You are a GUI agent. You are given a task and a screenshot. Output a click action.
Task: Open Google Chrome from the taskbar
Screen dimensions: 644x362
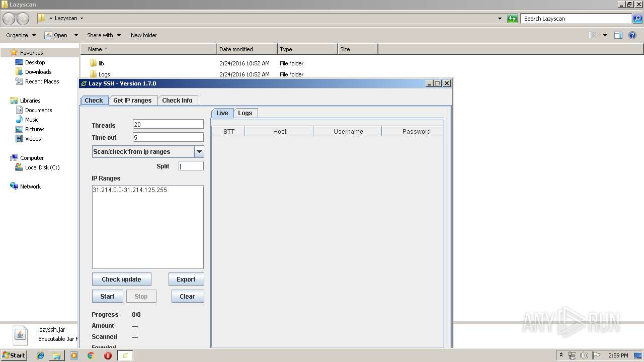pos(91,355)
